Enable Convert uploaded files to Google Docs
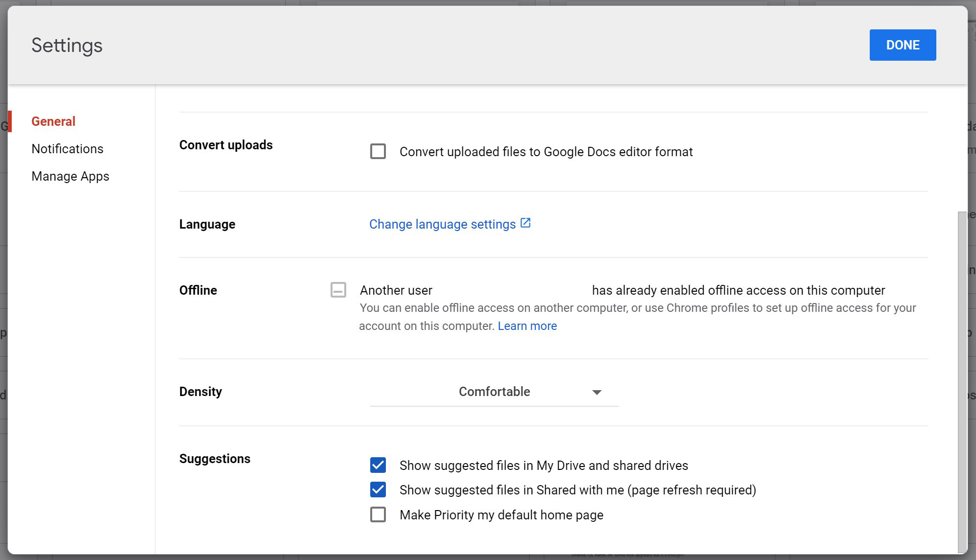 378,151
